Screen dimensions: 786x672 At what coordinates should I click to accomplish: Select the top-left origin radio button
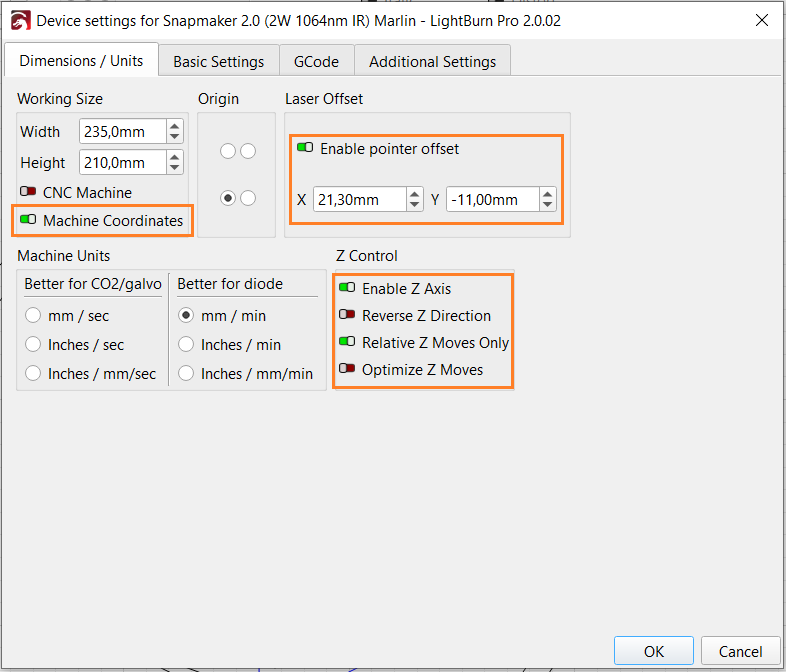tap(228, 151)
